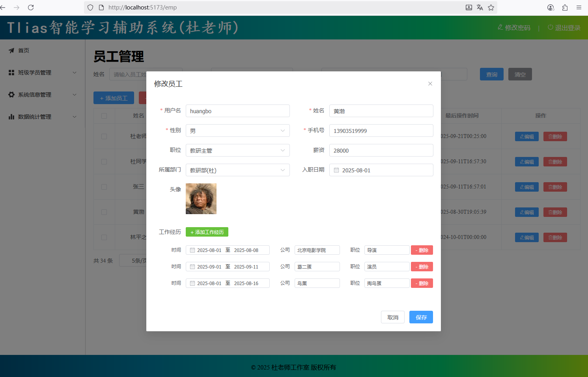The image size is (588, 377).
Task: Click the bookmark star icon in address bar
Action: pos(491,7)
